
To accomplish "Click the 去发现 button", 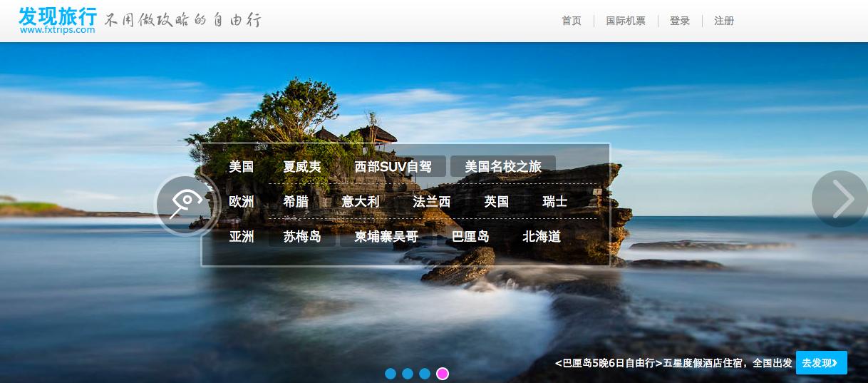I will click(822, 363).
